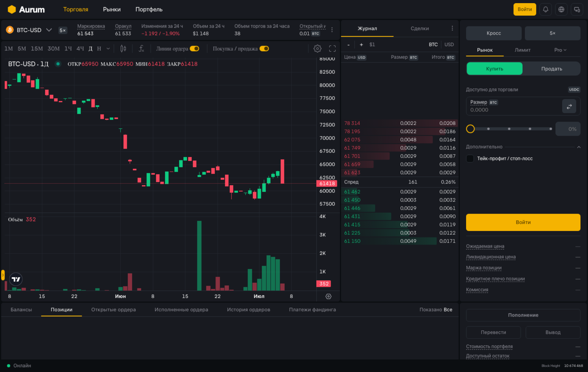Open Торговля nav item

coord(76,9)
